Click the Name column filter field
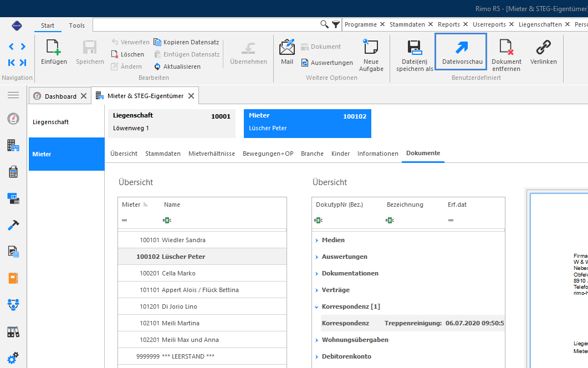Image resolution: width=588 pixels, height=368 pixels. pyautogui.click(x=223, y=220)
